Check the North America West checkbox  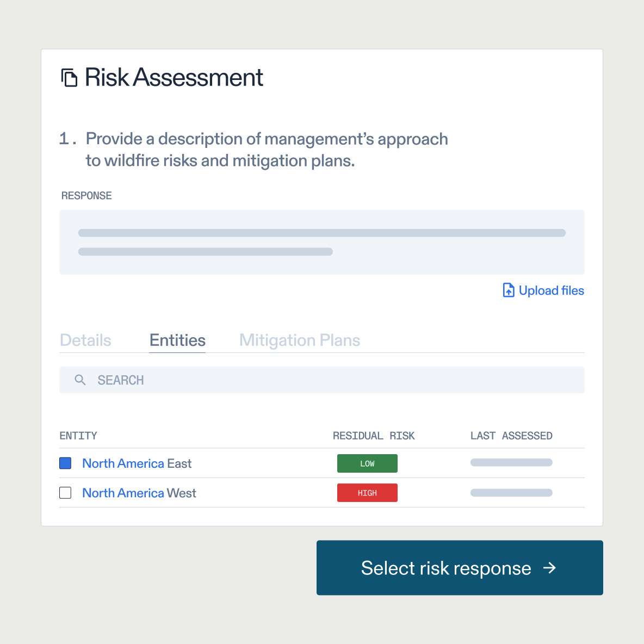(x=65, y=492)
